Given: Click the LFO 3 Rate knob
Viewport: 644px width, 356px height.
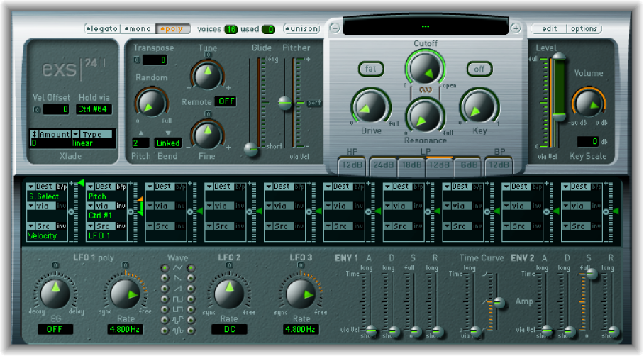Looking at the screenshot, I should pyautogui.click(x=301, y=293).
